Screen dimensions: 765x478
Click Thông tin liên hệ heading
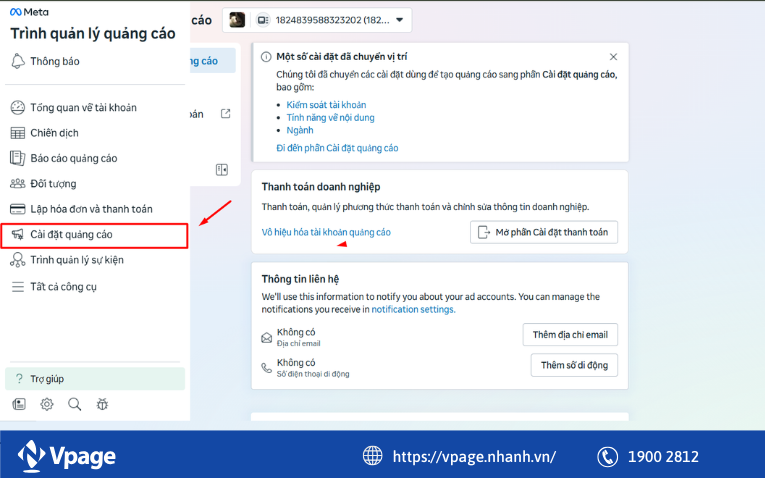pos(300,279)
